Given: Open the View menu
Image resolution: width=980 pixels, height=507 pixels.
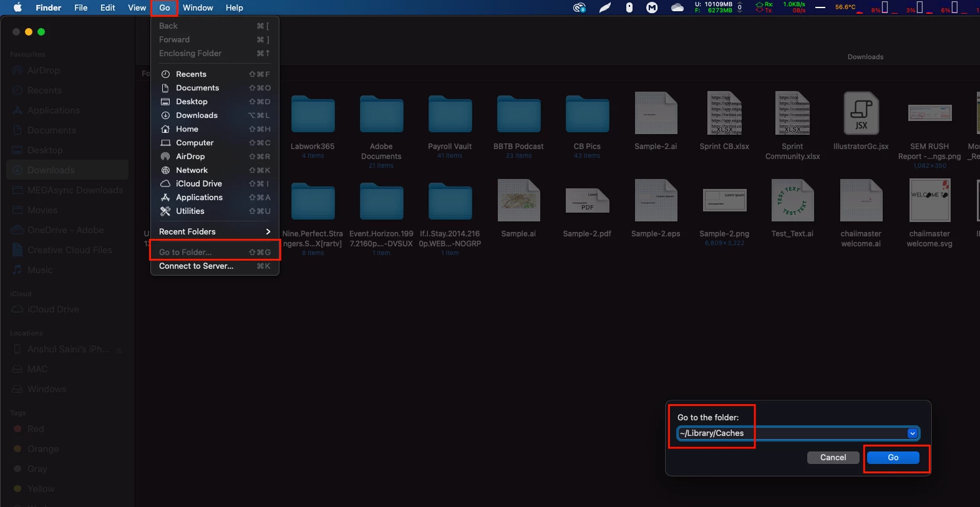Looking at the screenshot, I should pyautogui.click(x=137, y=7).
